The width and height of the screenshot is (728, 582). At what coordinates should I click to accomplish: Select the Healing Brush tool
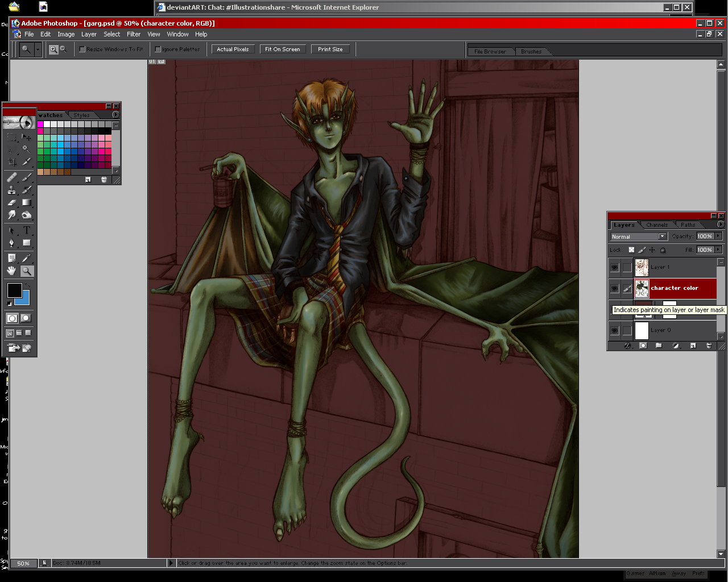click(12, 177)
